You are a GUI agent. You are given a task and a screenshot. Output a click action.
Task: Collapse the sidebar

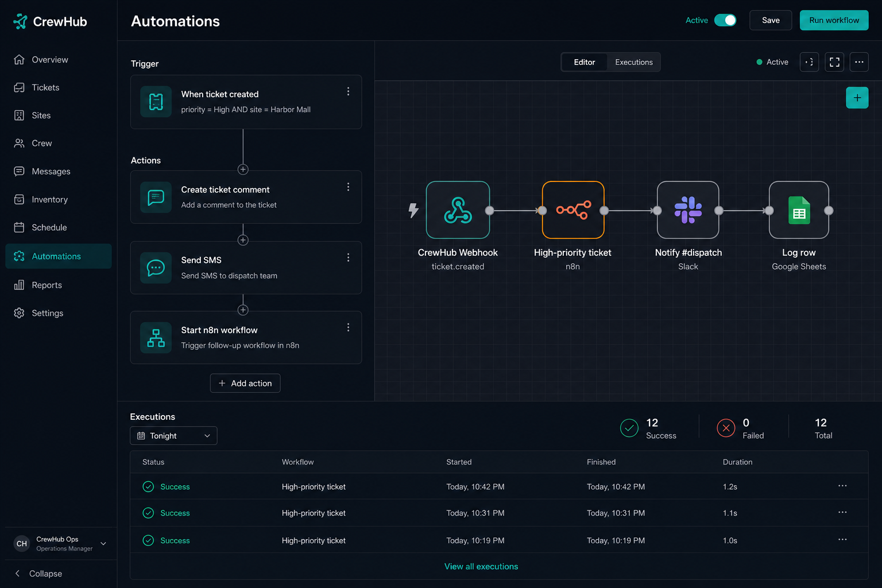(x=38, y=574)
